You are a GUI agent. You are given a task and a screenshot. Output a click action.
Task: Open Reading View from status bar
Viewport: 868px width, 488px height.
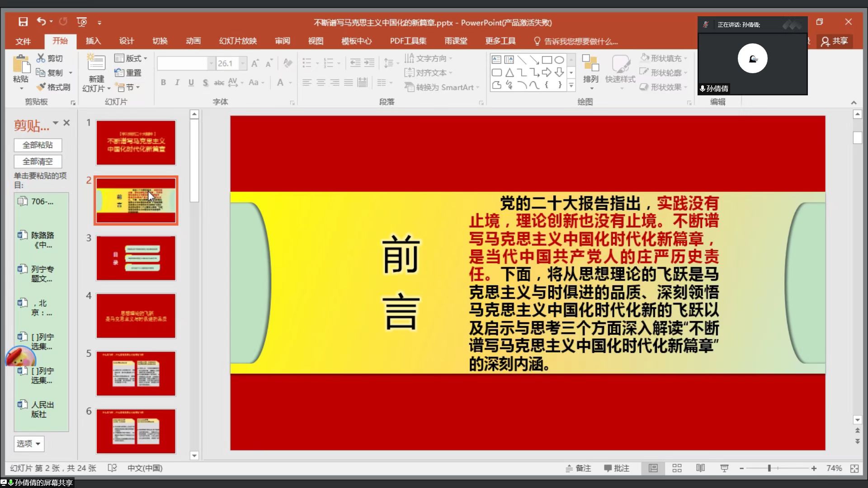(x=700, y=468)
